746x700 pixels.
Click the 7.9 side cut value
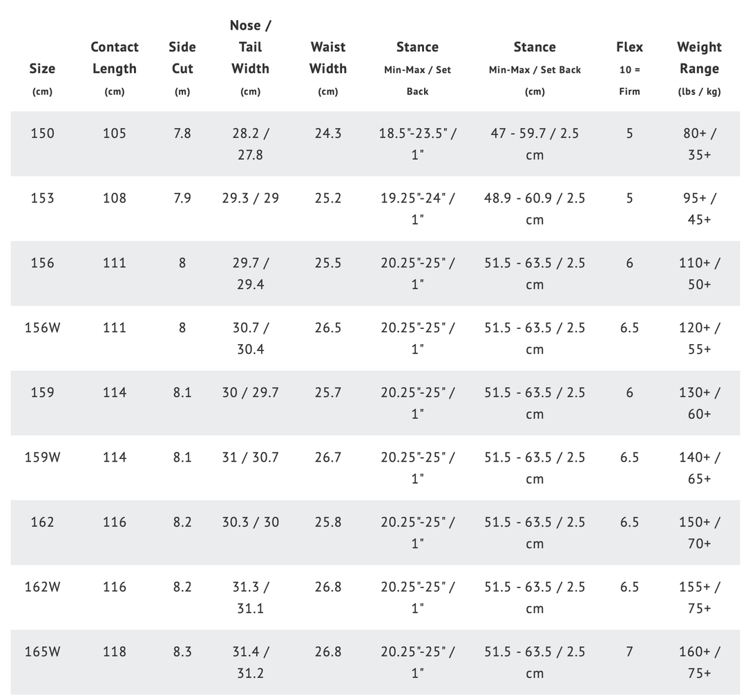pos(182,198)
